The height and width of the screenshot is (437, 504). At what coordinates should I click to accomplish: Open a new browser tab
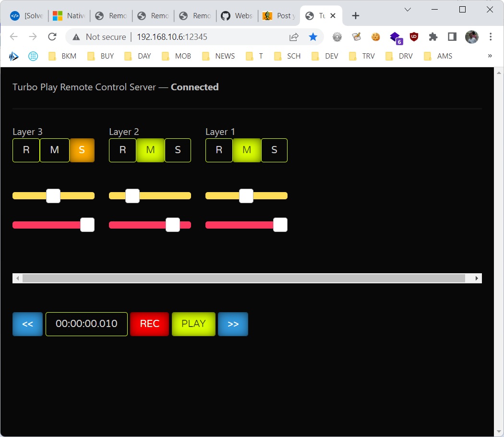click(x=356, y=16)
